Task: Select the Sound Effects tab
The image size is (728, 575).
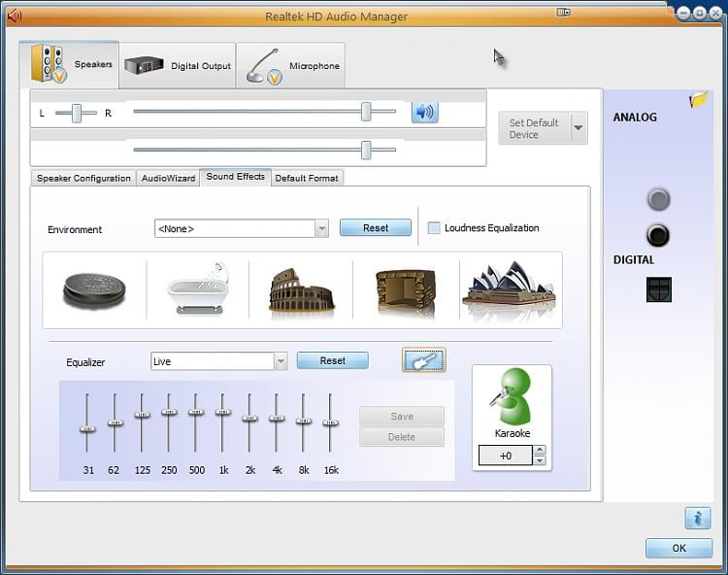Action: pos(236,177)
